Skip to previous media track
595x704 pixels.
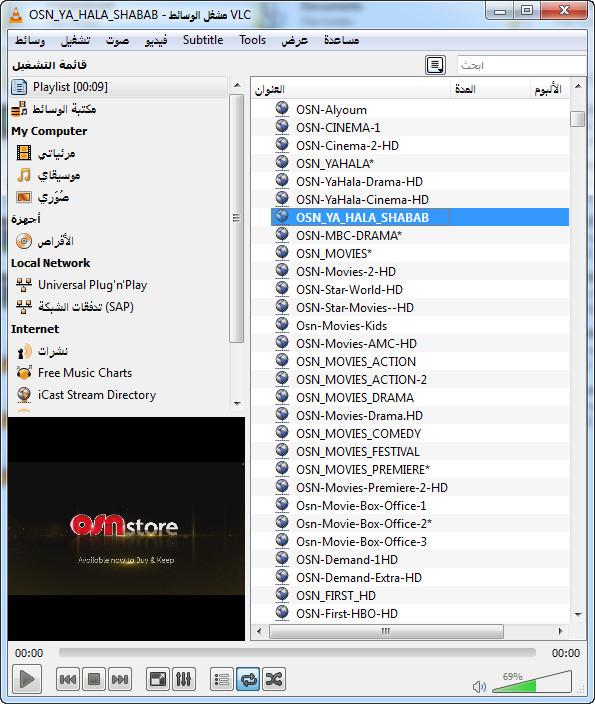pos(68,679)
